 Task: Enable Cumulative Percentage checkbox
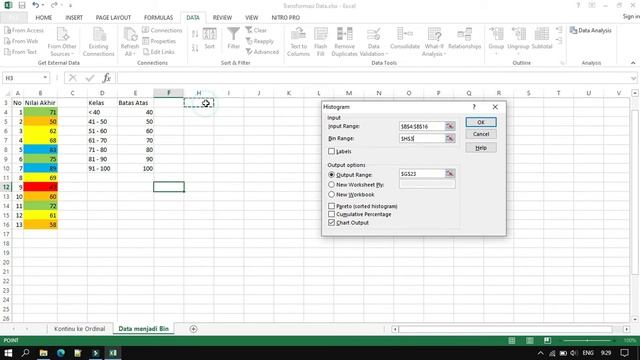[x=331, y=214]
